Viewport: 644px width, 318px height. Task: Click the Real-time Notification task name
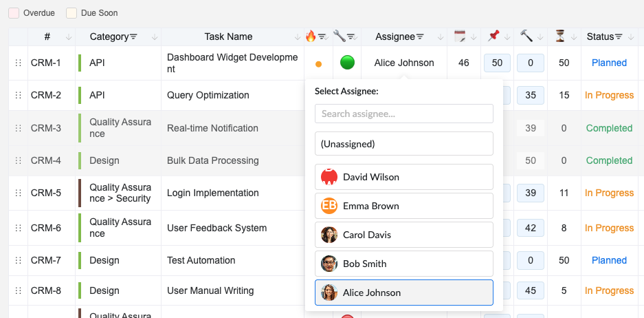(x=212, y=128)
